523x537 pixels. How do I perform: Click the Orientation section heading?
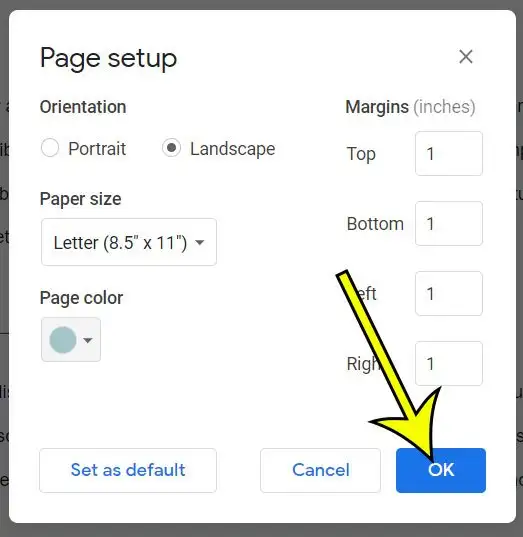[83, 107]
